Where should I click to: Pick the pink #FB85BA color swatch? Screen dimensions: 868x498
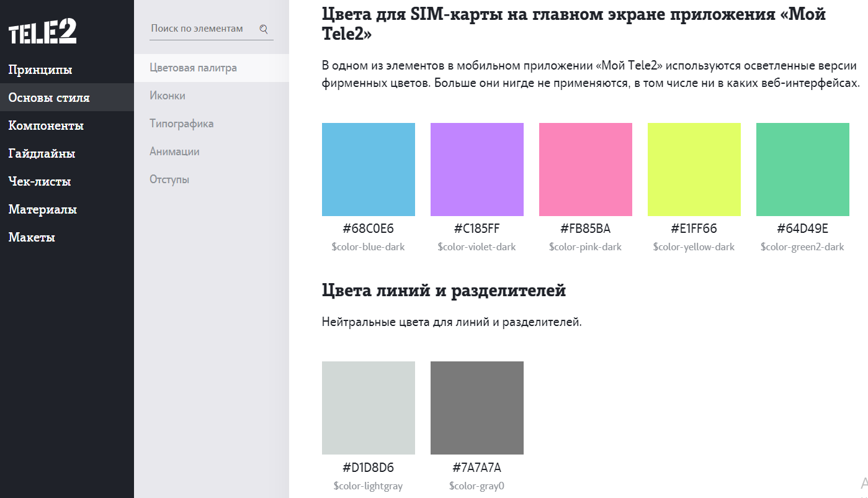tap(586, 170)
